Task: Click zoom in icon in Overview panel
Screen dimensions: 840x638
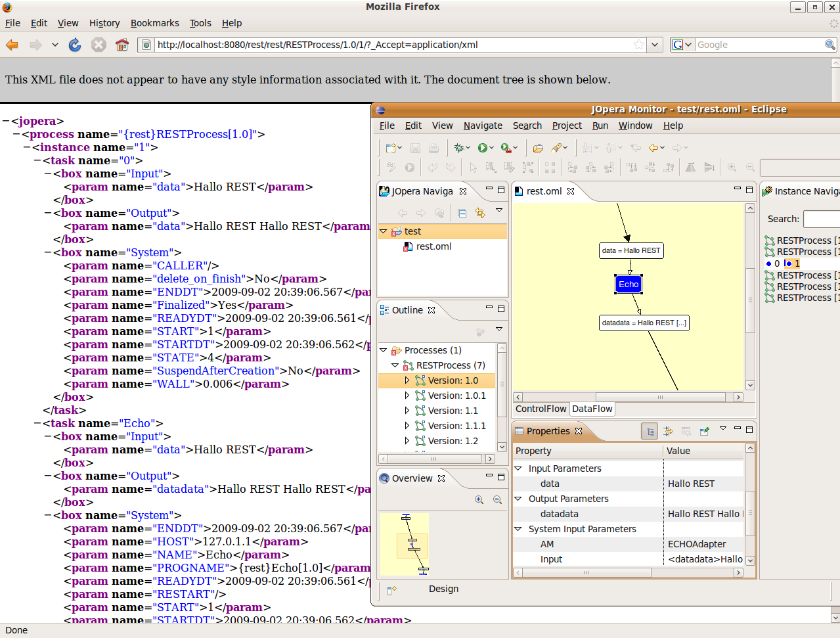Action: pos(479,500)
